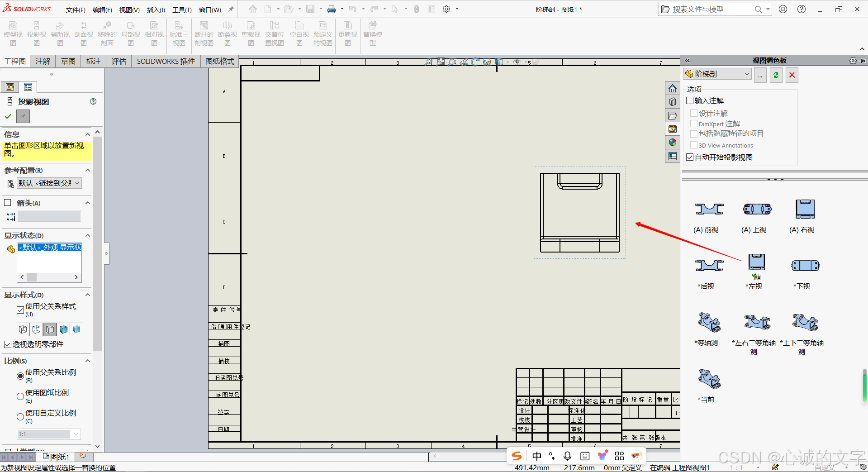Browse for model with ellipsis button
868x472 pixels.
pyautogui.click(x=760, y=75)
